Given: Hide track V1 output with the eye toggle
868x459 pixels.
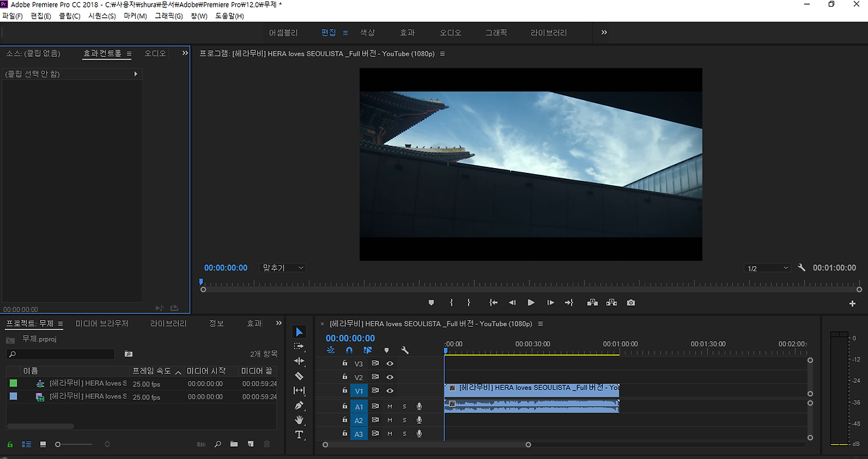Looking at the screenshot, I should (389, 391).
